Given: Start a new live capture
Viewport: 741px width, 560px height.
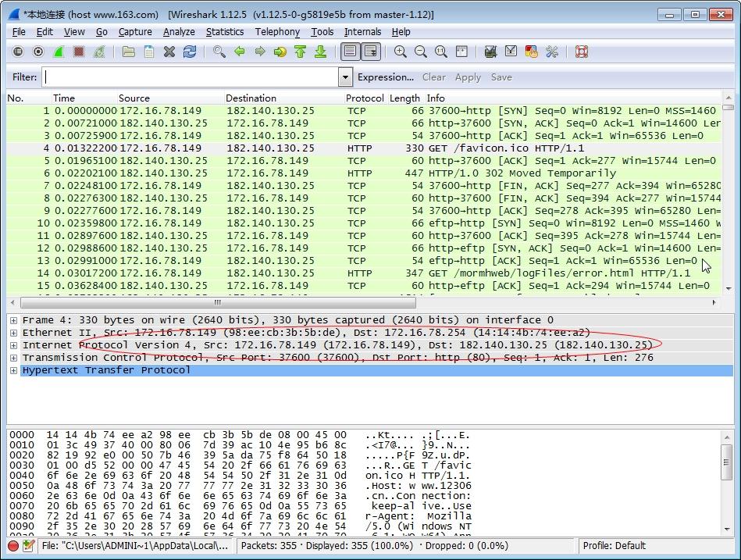Looking at the screenshot, I should [x=59, y=52].
